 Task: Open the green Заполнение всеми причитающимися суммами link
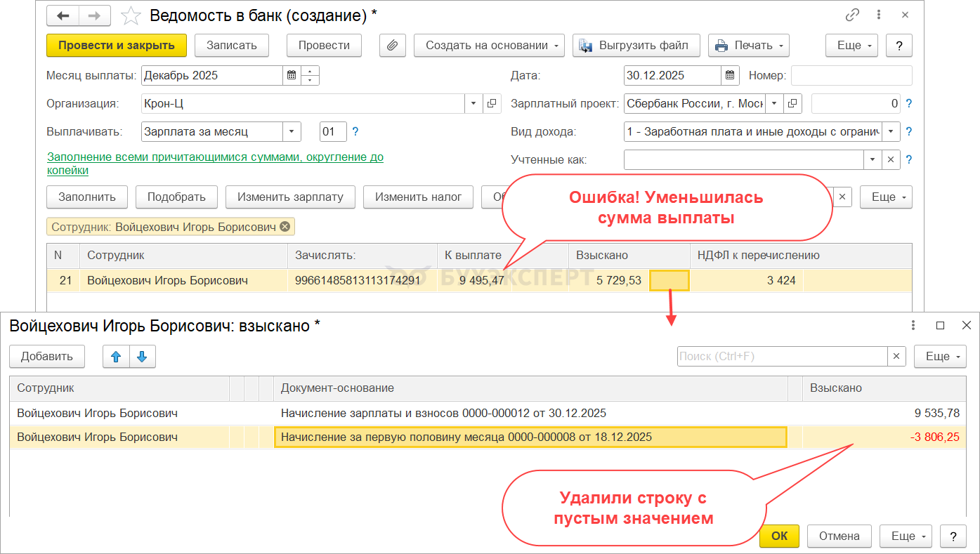[215, 164]
